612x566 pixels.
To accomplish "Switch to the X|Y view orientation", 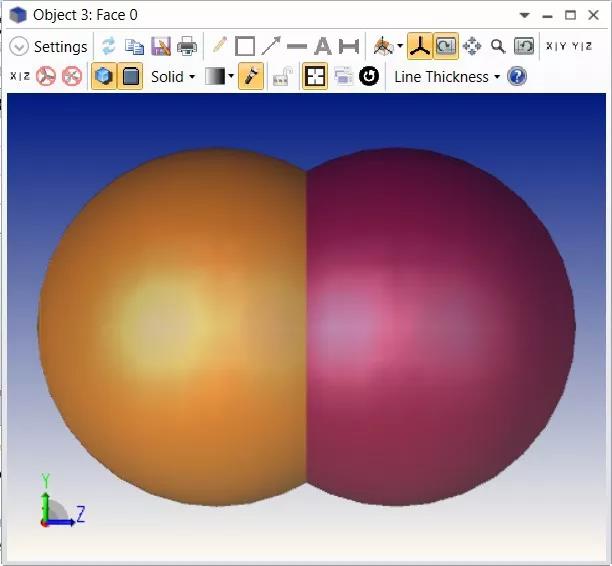I will coord(556,46).
